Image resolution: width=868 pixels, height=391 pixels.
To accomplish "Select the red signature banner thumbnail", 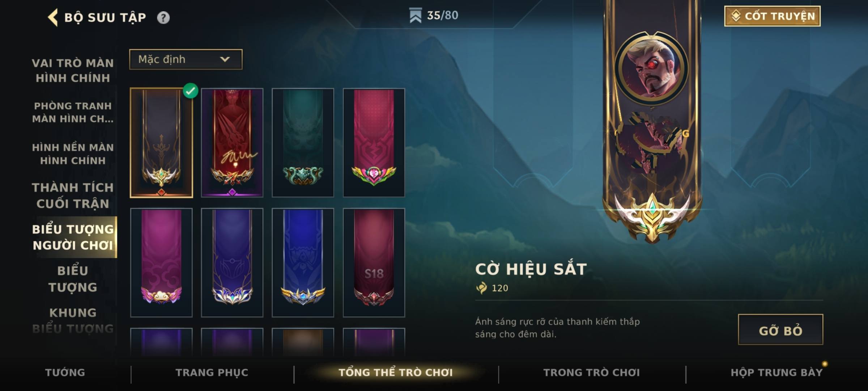I will (x=232, y=143).
